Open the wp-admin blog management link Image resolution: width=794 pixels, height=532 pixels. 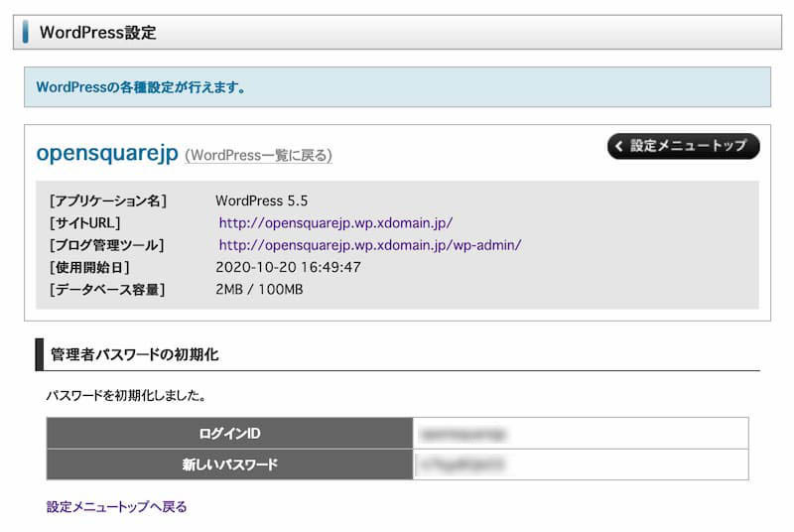369,245
